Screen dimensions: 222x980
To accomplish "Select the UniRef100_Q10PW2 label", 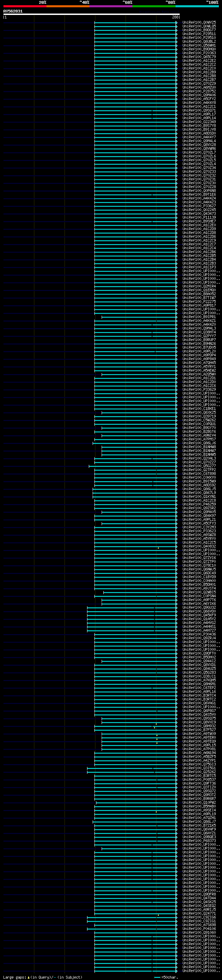I will click(x=199, y=802).
